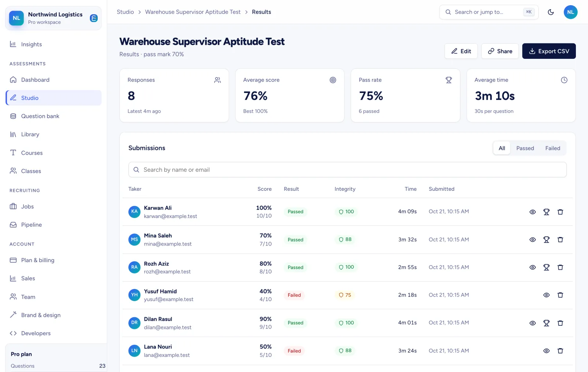Click trophy icon in Karwan Ali's row

546,212
